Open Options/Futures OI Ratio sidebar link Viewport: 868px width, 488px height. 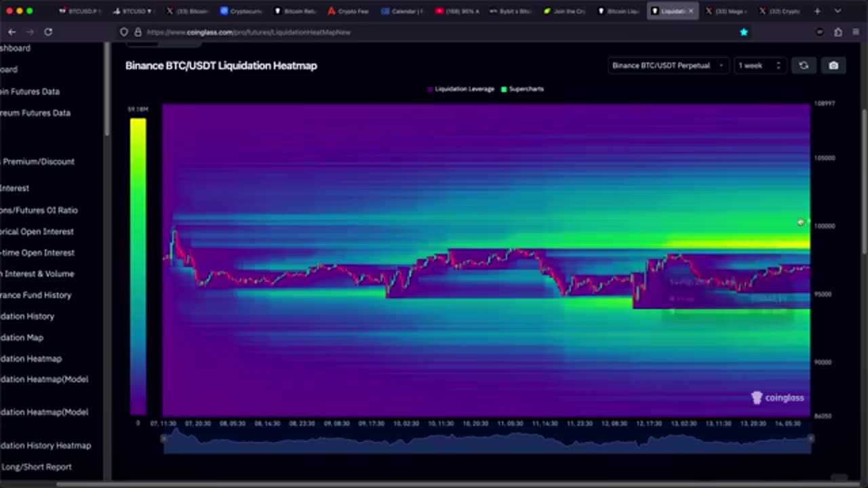pos(39,210)
